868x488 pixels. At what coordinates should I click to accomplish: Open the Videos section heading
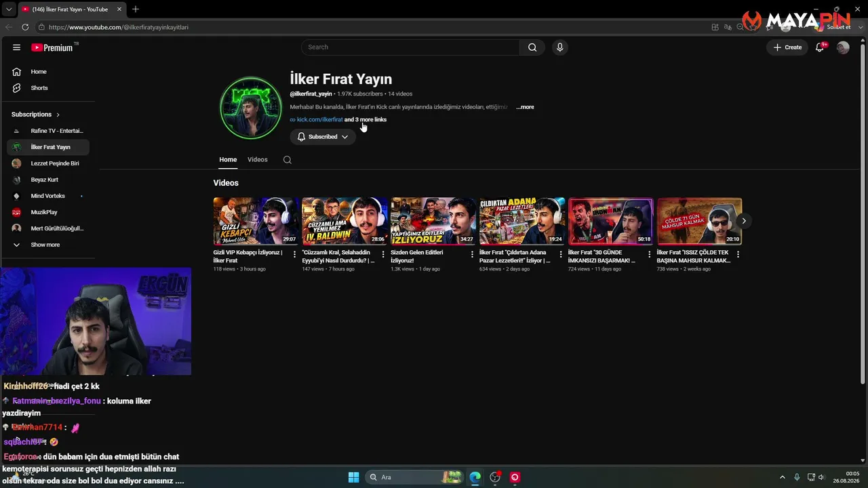click(226, 183)
